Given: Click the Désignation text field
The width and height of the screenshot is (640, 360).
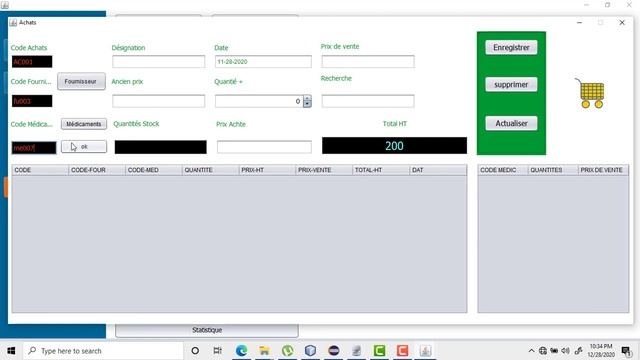Looking at the screenshot, I should point(158,62).
